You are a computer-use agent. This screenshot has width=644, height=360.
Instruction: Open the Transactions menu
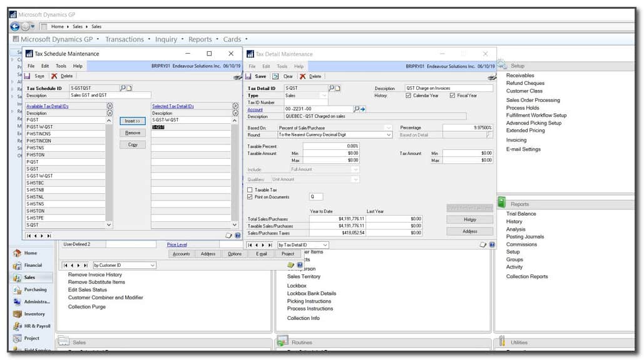(125, 39)
